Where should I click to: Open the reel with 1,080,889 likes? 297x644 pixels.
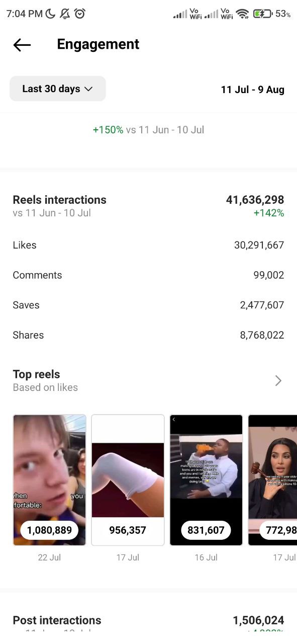pos(49,480)
